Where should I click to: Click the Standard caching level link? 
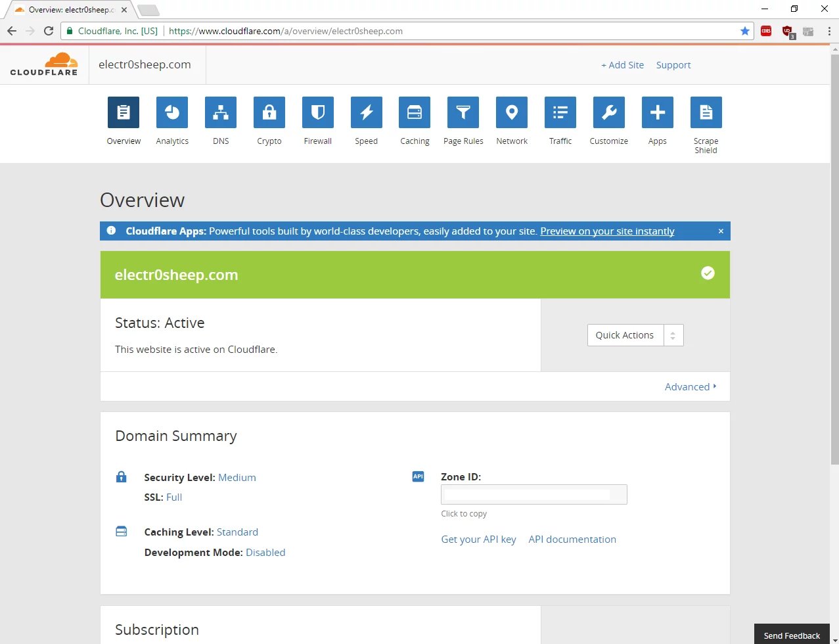click(x=237, y=532)
